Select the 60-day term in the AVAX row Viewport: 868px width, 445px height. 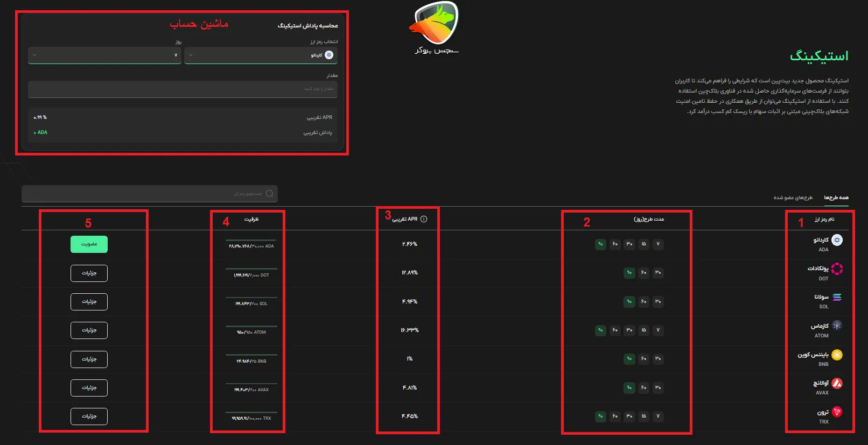pos(643,388)
